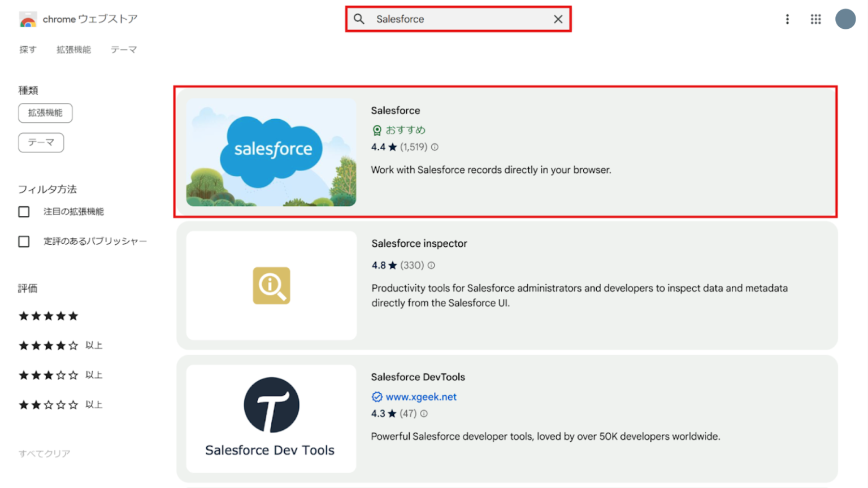The image size is (868, 488).
Task: Select the five-star rating filter
Action: [x=48, y=316]
